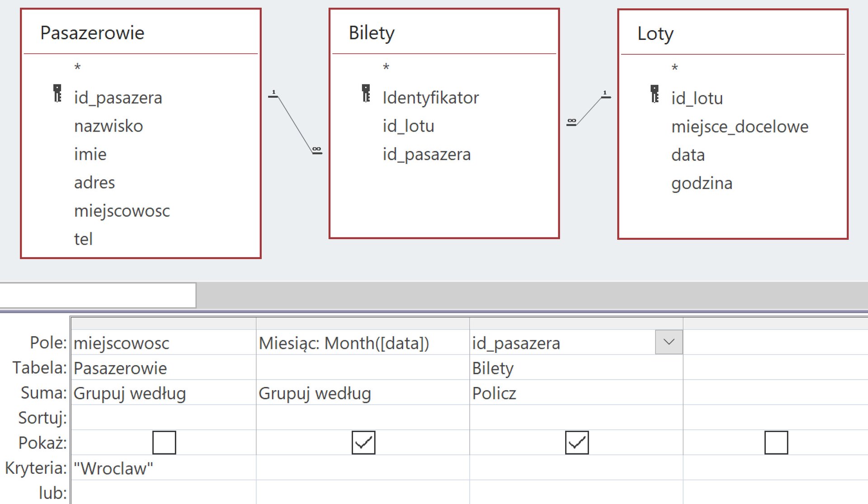The image size is (868, 504).
Task: Click horizontal scrollbar thumb below diagram
Action: [98, 296]
